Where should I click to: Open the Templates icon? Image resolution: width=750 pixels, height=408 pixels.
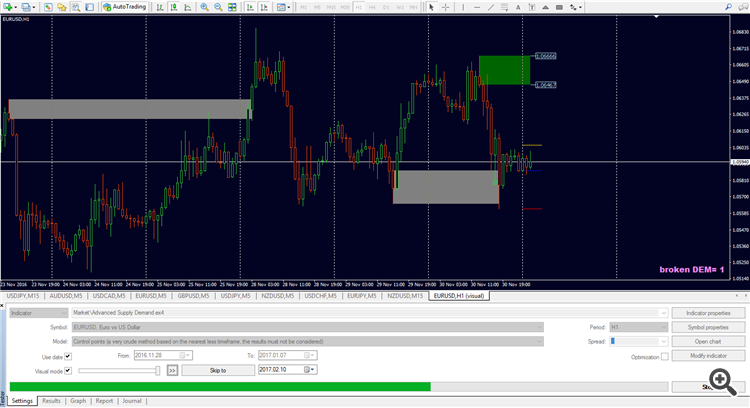point(283,7)
